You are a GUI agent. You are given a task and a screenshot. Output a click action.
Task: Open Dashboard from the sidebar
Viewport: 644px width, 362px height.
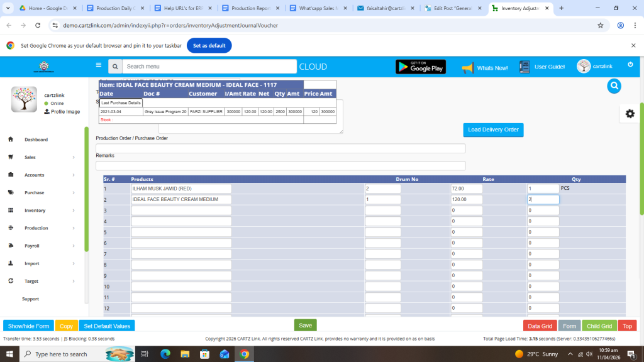pos(36,140)
